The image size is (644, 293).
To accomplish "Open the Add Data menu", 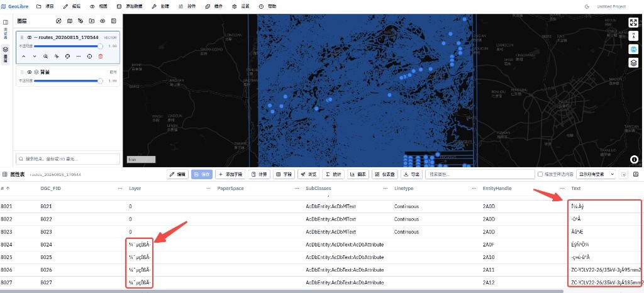I will 130,6.
